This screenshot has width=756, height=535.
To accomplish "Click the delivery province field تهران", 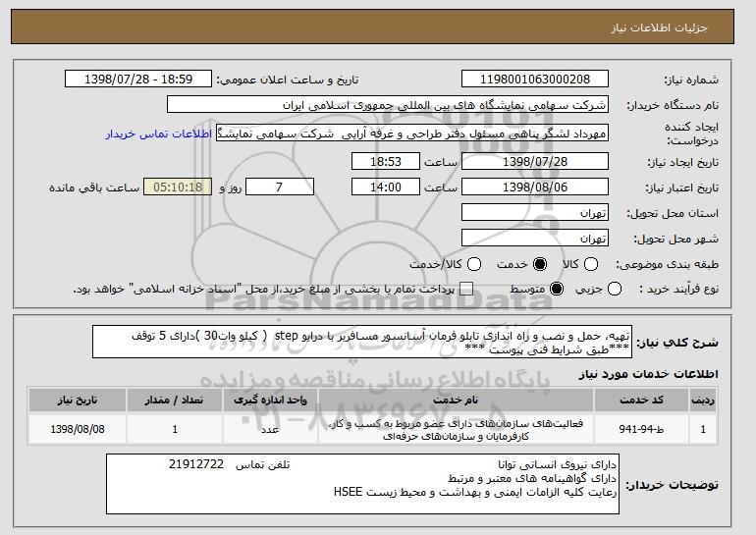I will [535, 213].
